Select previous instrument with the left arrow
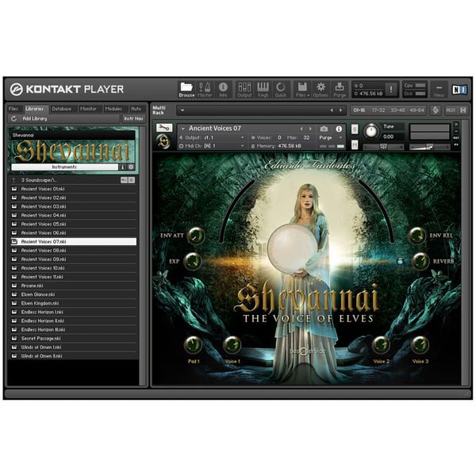 point(301,129)
